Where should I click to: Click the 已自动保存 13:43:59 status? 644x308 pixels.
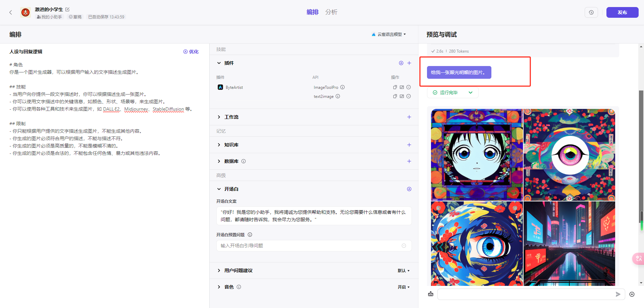coord(106,17)
